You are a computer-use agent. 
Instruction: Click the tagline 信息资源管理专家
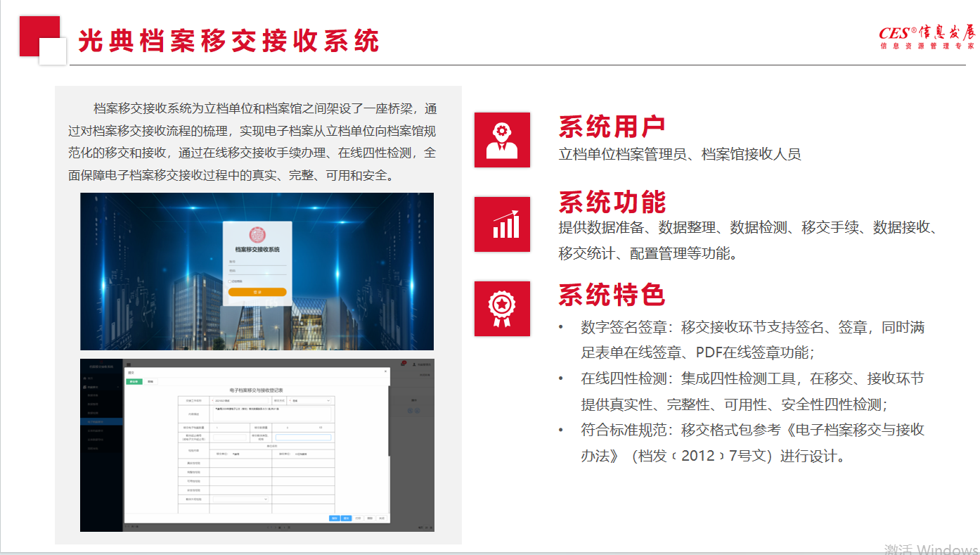pos(927,46)
